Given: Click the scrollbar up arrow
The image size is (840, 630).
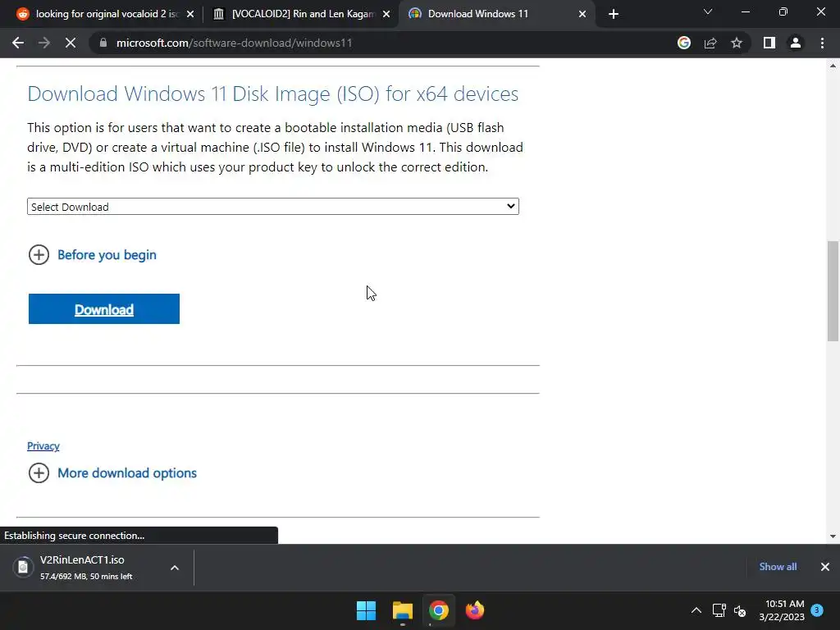Looking at the screenshot, I should pos(833,66).
